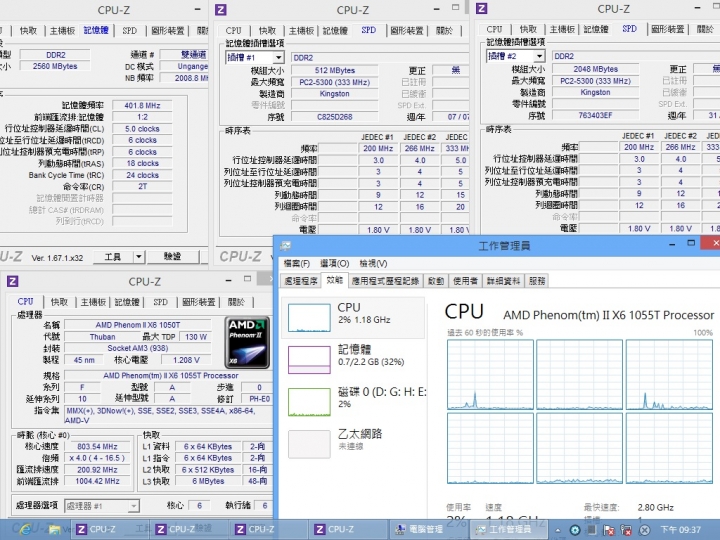Click serial number C825D268 field
The width and height of the screenshot is (720, 540).
point(335,117)
